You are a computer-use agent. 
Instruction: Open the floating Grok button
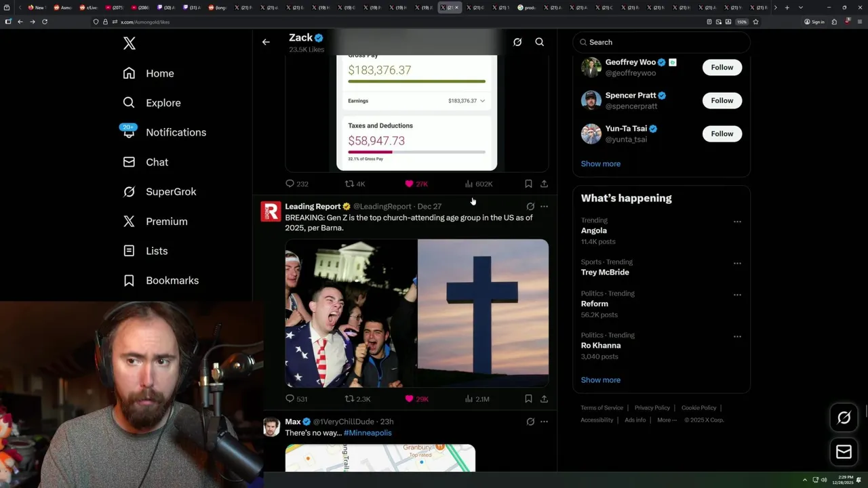pos(844,418)
